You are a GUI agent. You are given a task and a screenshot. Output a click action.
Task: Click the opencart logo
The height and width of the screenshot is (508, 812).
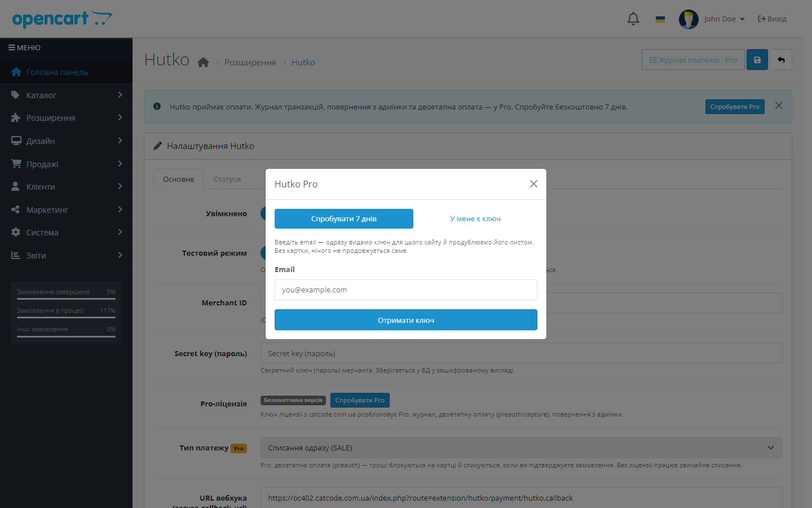point(62,19)
